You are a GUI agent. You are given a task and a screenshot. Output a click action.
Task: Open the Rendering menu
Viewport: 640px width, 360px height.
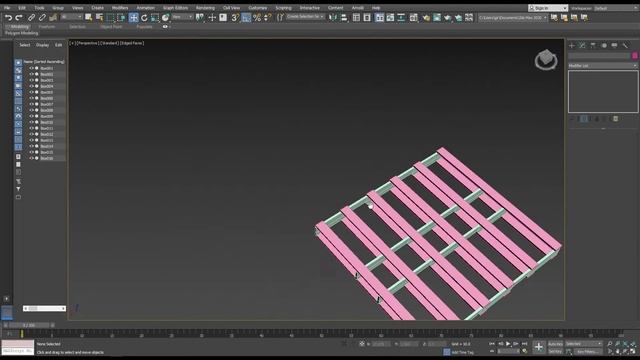tap(205, 8)
